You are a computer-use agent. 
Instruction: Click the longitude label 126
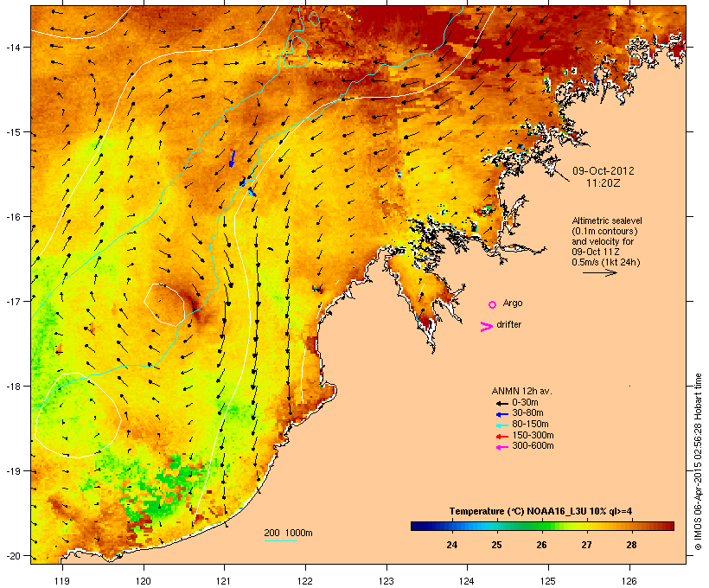tap(629, 581)
